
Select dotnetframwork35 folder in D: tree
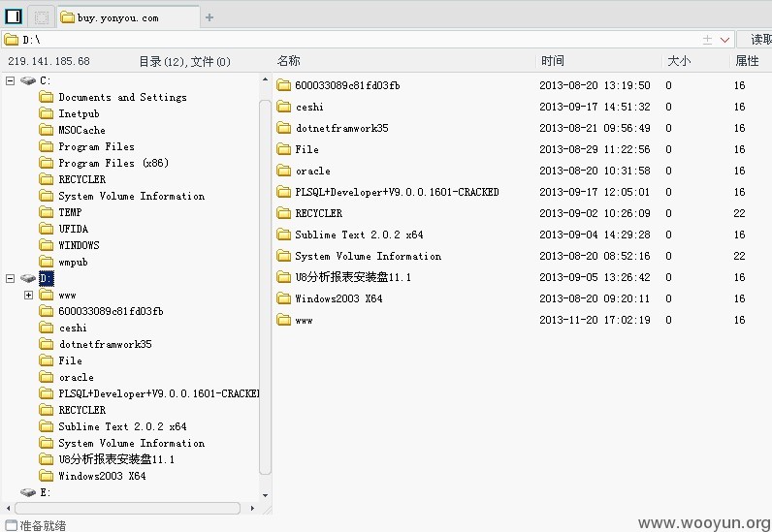point(106,345)
